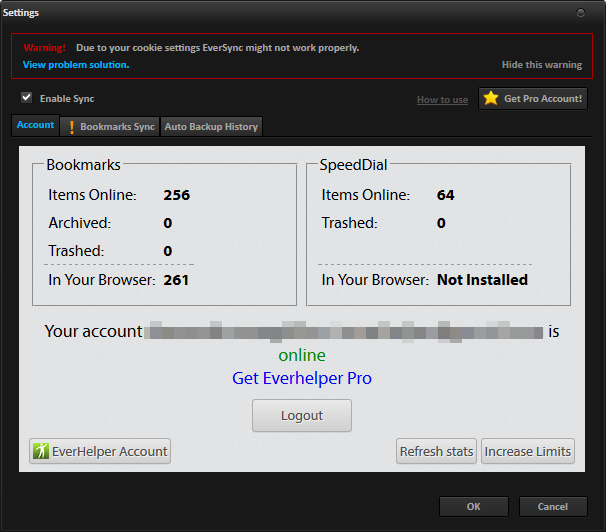Image resolution: width=606 pixels, height=532 pixels.
Task: Open the Bookmarks Sync tab
Action: pyautogui.click(x=110, y=127)
